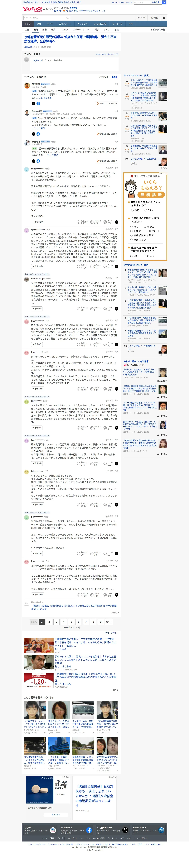Click the keyword search magnifier icon
Screen dimensions: 189x868
point(67,18)
